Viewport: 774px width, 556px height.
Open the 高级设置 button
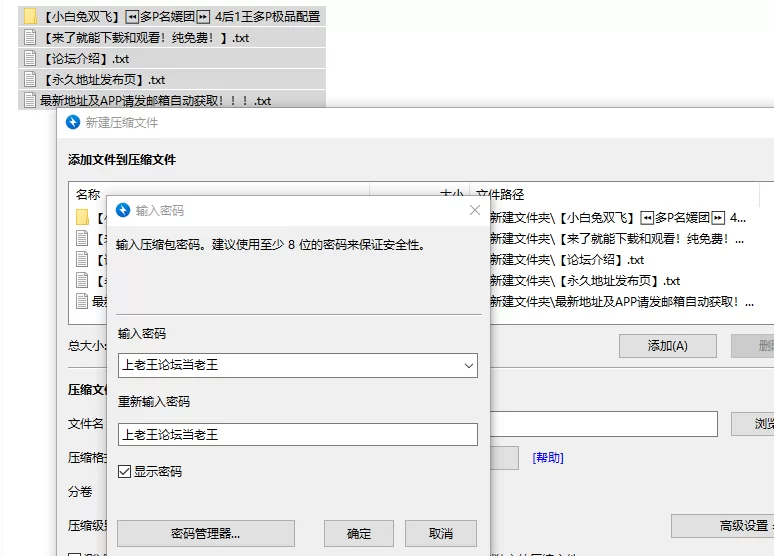[x=723, y=526]
